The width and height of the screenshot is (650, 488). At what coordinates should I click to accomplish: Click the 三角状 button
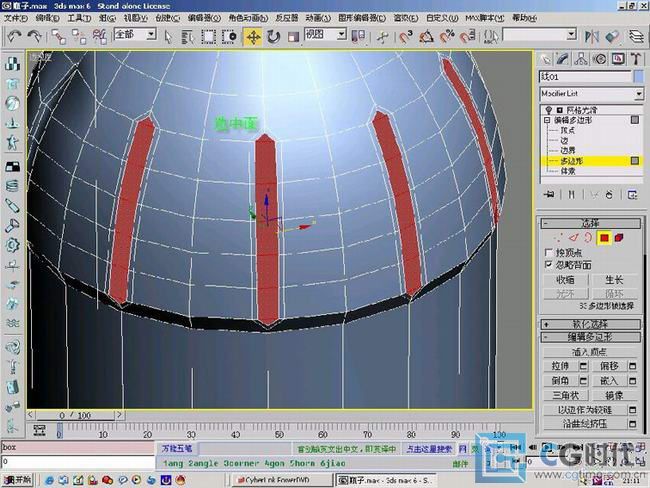[565, 395]
